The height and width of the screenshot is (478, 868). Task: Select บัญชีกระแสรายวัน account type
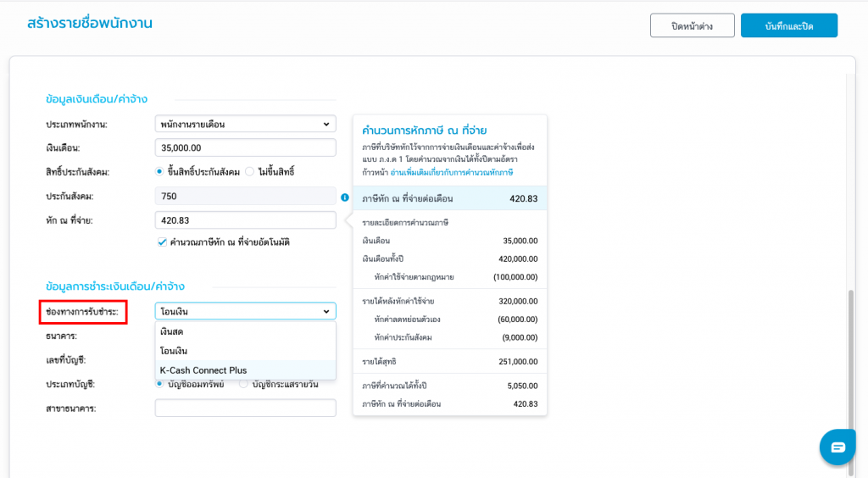244,384
